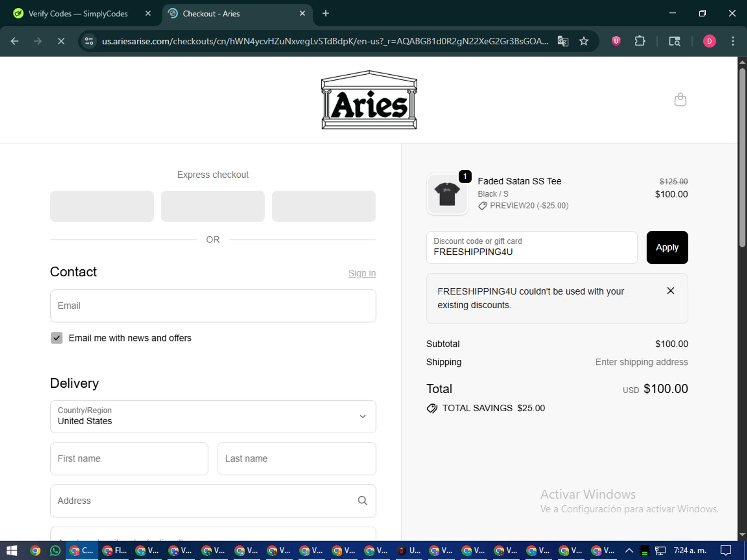The height and width of the screenshot is (560, 747).
Task: Click the First name field
Action: click(x=129, y=458)
